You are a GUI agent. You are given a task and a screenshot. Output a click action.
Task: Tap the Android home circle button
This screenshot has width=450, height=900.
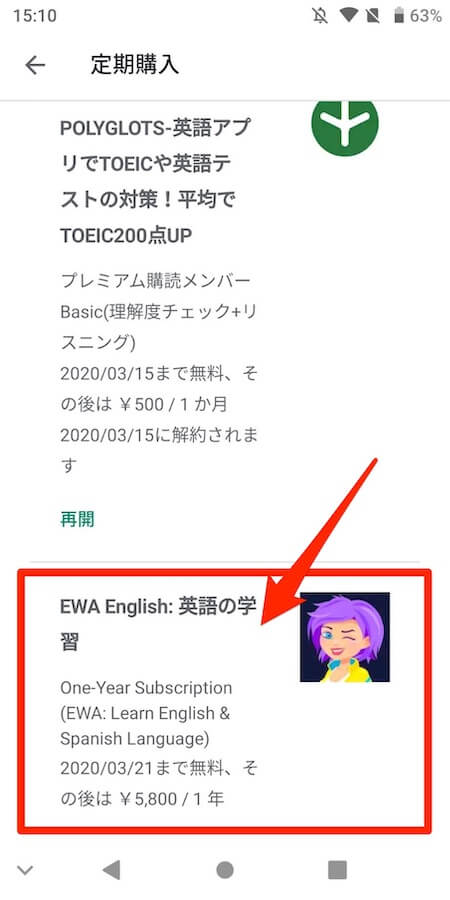tap(225, 870)
